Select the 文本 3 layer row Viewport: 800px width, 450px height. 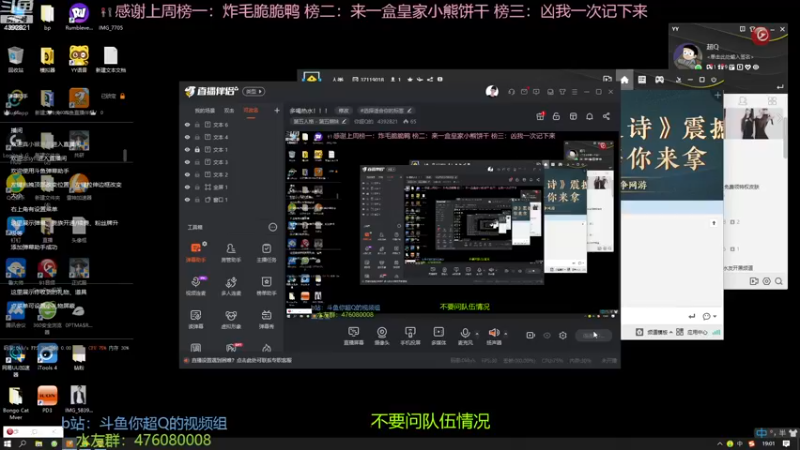(x=231, y=162)
